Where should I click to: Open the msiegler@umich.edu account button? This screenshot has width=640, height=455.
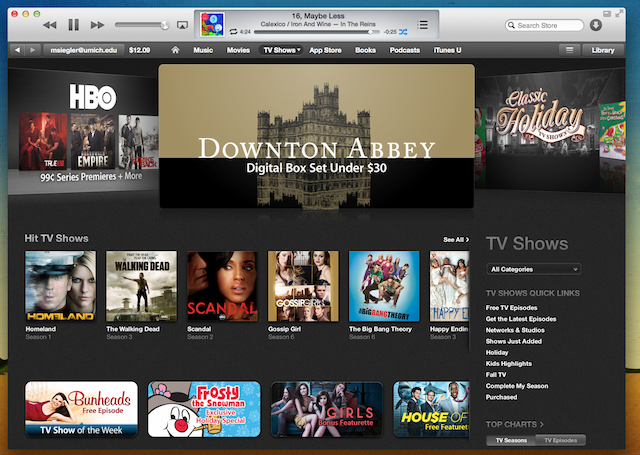coord(84,50)
